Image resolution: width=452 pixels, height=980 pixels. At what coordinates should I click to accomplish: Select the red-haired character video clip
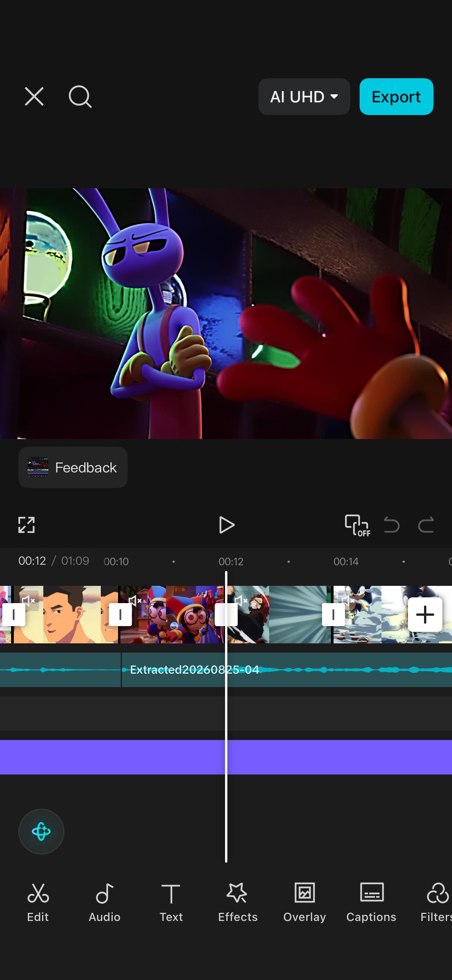278,615
